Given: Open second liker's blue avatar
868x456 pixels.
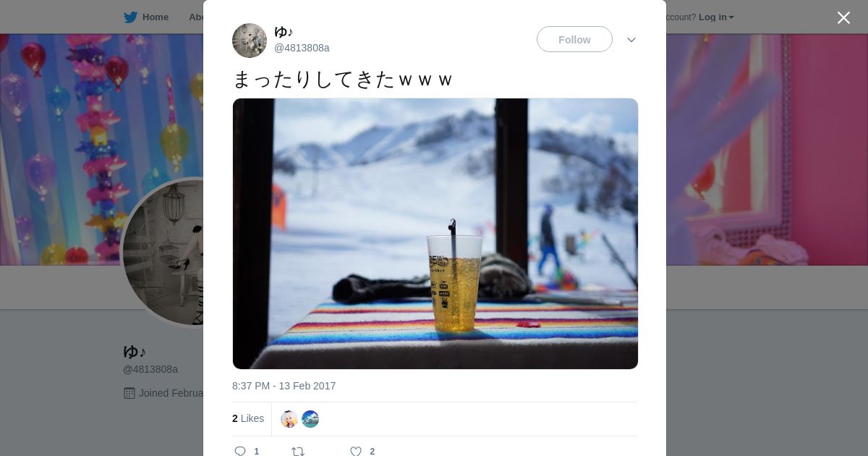Looking at the screenshot, I should pos(310,419).
